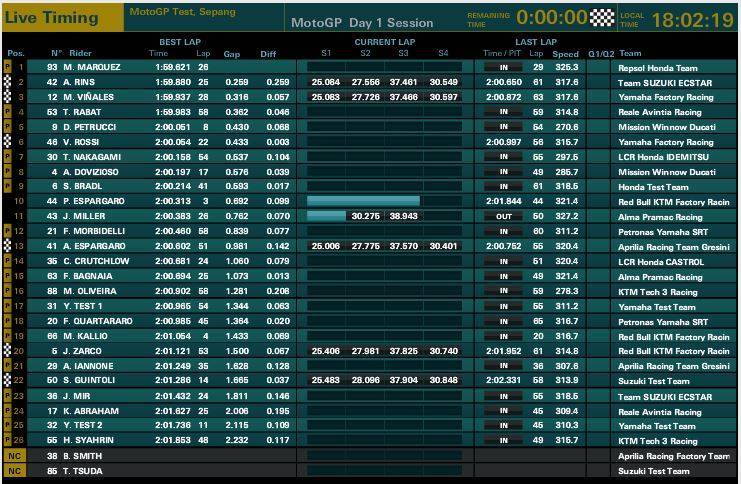Click the 'Rider' column header
The image size is (741, 484).
(x=80, y=53)
